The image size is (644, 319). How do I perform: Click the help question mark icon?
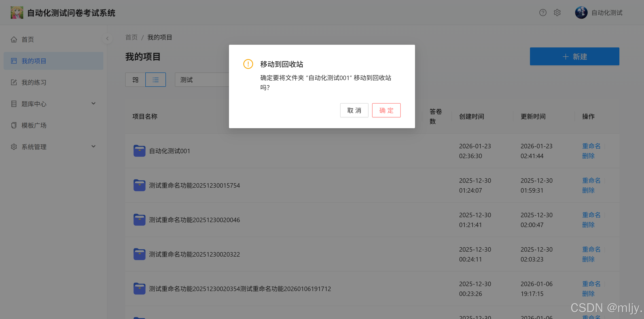point(542,13)
